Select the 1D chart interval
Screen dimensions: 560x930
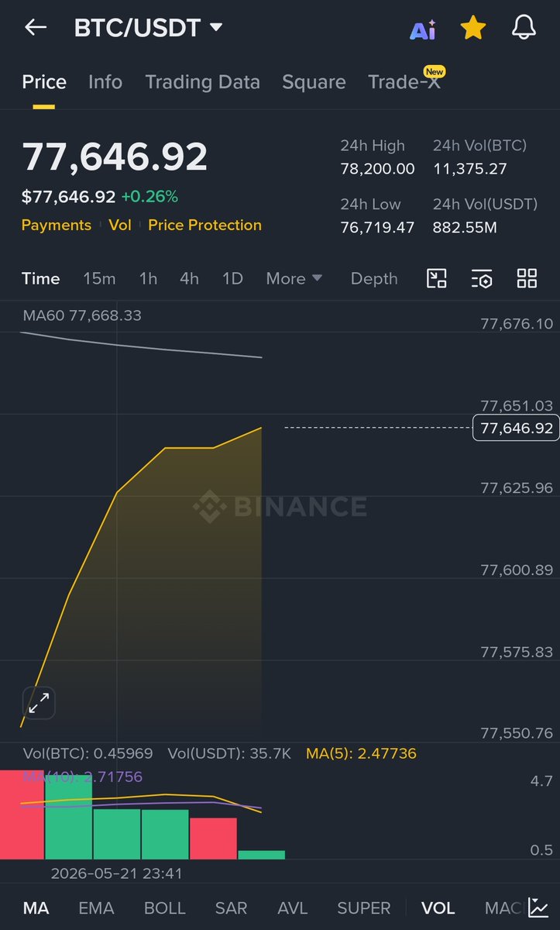tap(232, 278)
